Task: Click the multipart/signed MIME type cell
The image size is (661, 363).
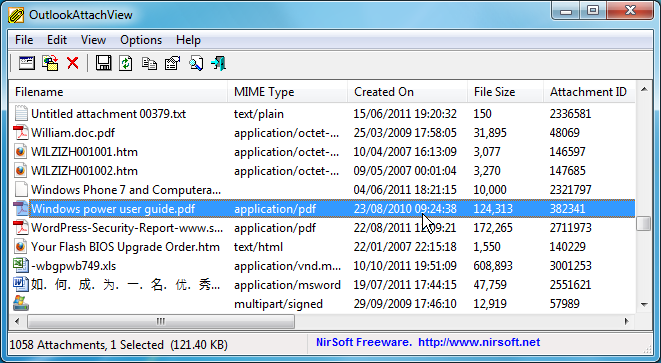Action: (x=278, y=304)
